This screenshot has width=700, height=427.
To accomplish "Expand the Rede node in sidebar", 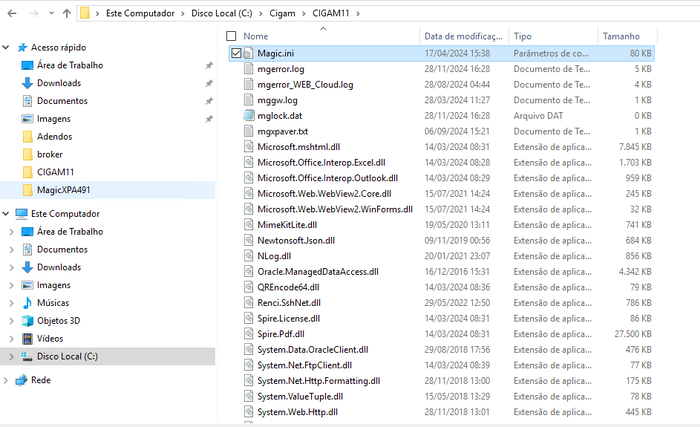I will coord(6,380).
